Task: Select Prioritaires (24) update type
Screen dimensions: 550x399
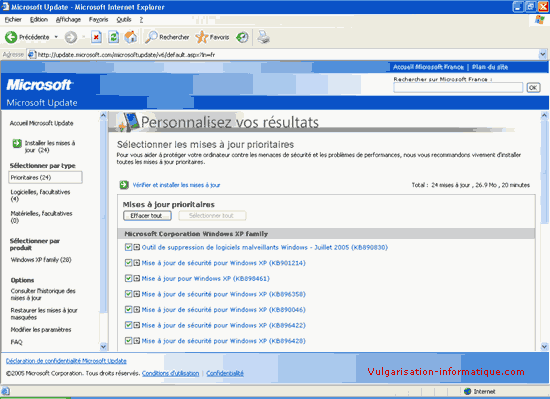Action: click(x=45, y=177)
